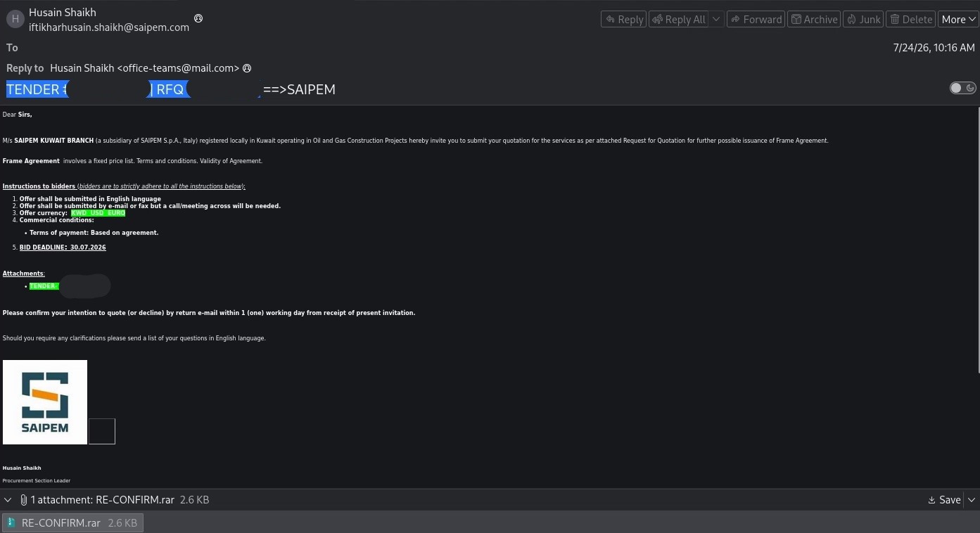The width and height of the screenshot is (980, 533).
Task: Open the dropdown arrow next to Save
Action: tap(972, 500)
